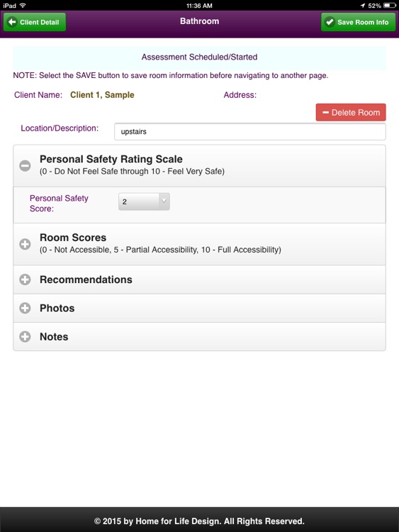Expand the Recommendations section
Image resolution: width=399 pixels, height=532 pixels.
tap(199, 279)
